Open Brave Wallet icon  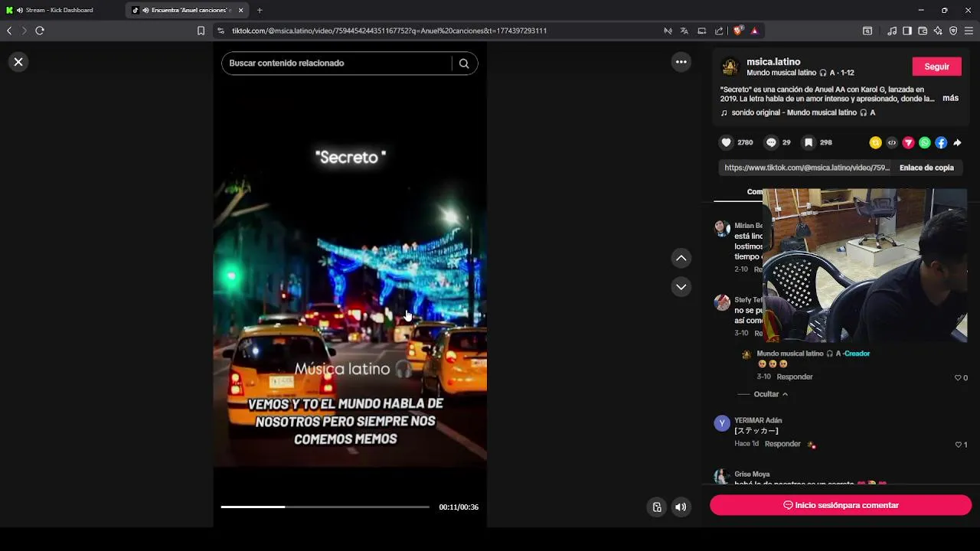click(x=923, y=31)
